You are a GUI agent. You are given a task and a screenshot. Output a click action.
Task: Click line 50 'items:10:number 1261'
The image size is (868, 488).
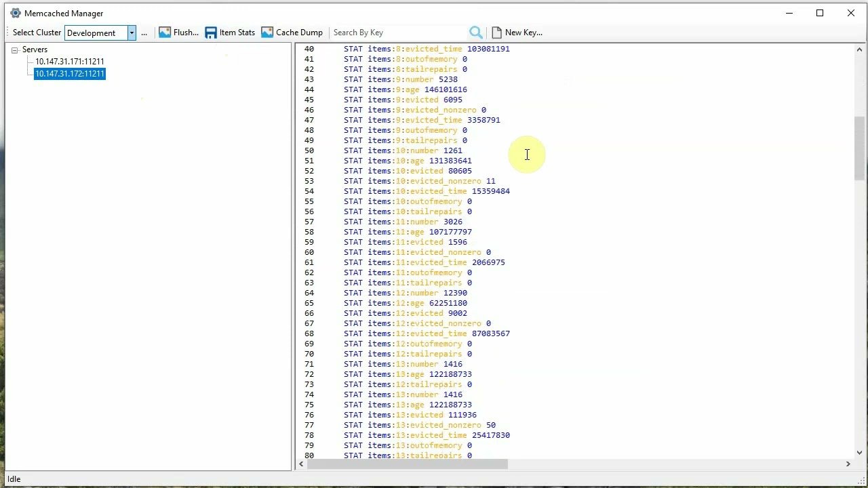[403, 150]
